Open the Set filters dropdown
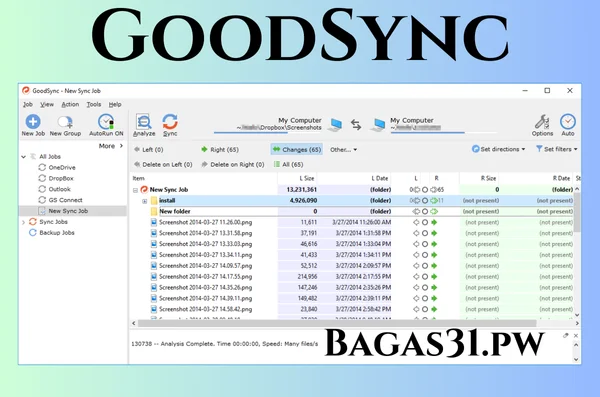This screenshot has width=600, height=397. [556, 149]
